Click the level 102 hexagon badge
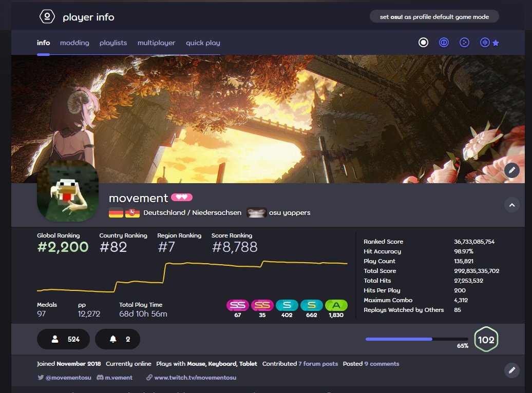532x393 pixels. pos(486,340)
